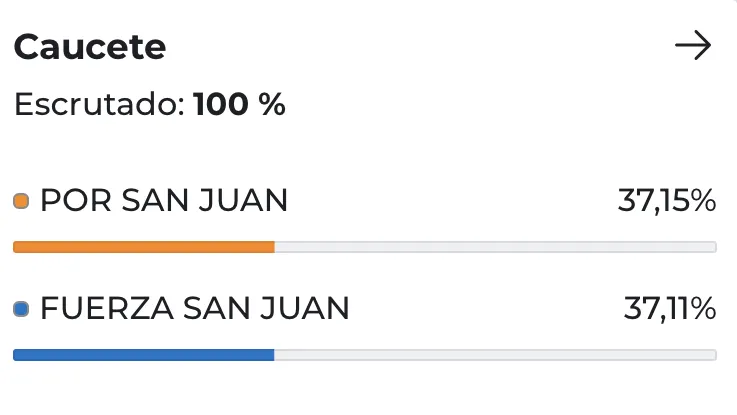
Task: Click the right end of the blue bar fill
Action: [270, 355]
